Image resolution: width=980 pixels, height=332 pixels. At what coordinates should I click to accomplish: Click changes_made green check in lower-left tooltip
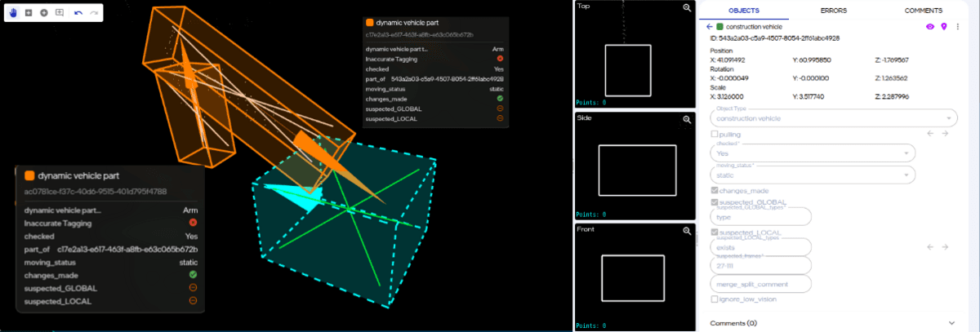tap(193, 275)
